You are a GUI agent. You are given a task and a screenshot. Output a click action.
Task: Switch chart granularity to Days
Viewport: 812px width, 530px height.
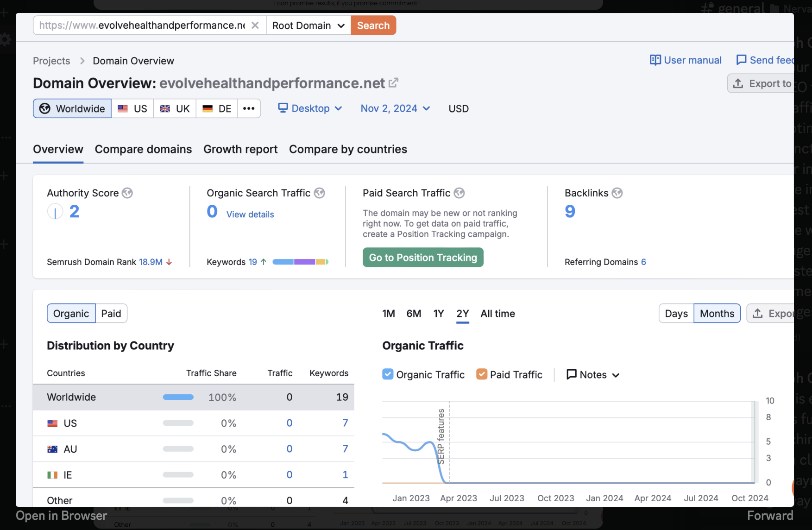tap(676, 314)
